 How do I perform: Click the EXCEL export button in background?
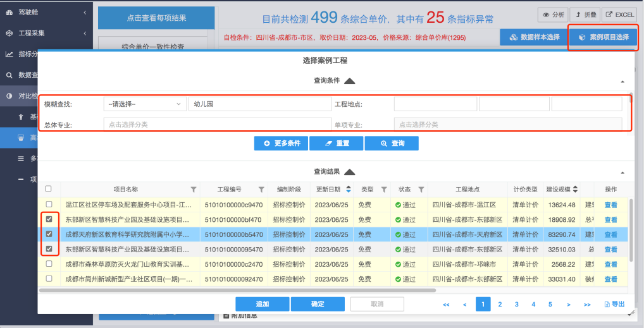click(x=620, y=15)
